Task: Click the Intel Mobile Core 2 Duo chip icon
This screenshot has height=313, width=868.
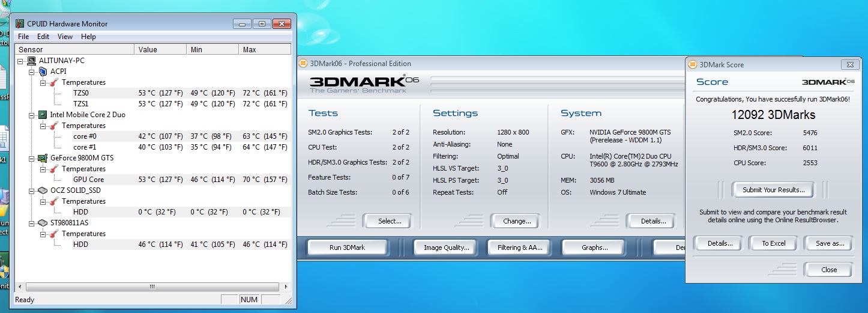Action: click(43, 115)
